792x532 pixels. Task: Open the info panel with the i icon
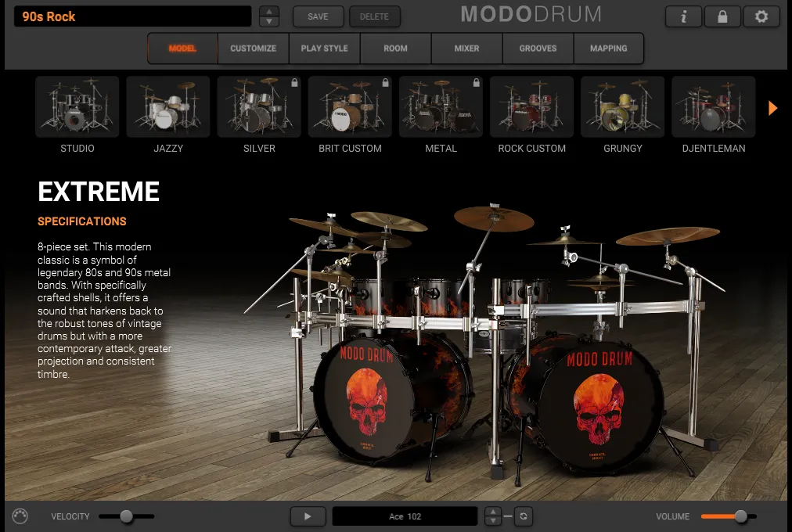[x=683, y=16]
